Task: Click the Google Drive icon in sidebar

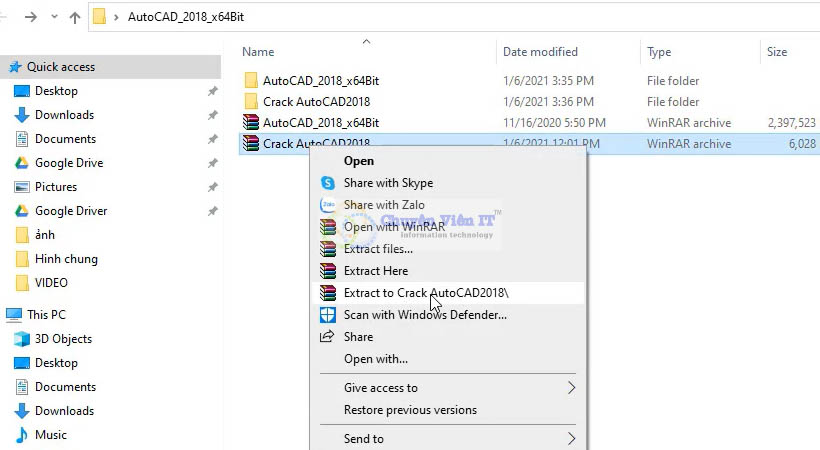Action: (21, 163)
